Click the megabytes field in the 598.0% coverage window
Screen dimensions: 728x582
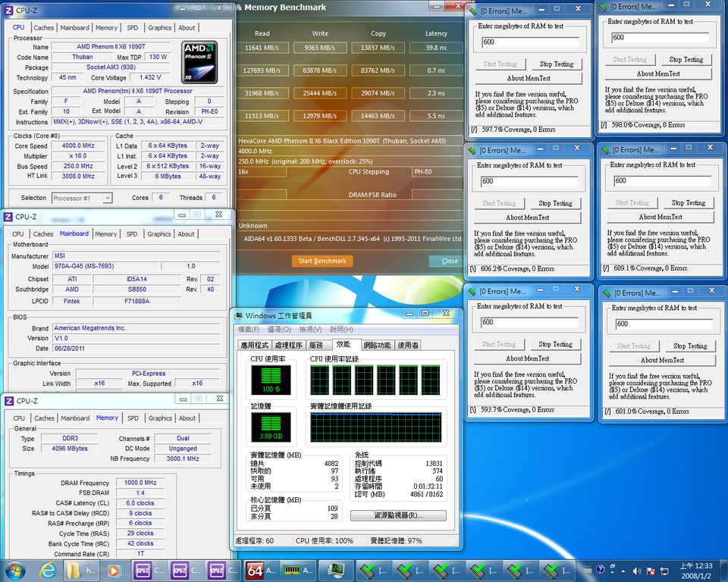pos(660,38)
